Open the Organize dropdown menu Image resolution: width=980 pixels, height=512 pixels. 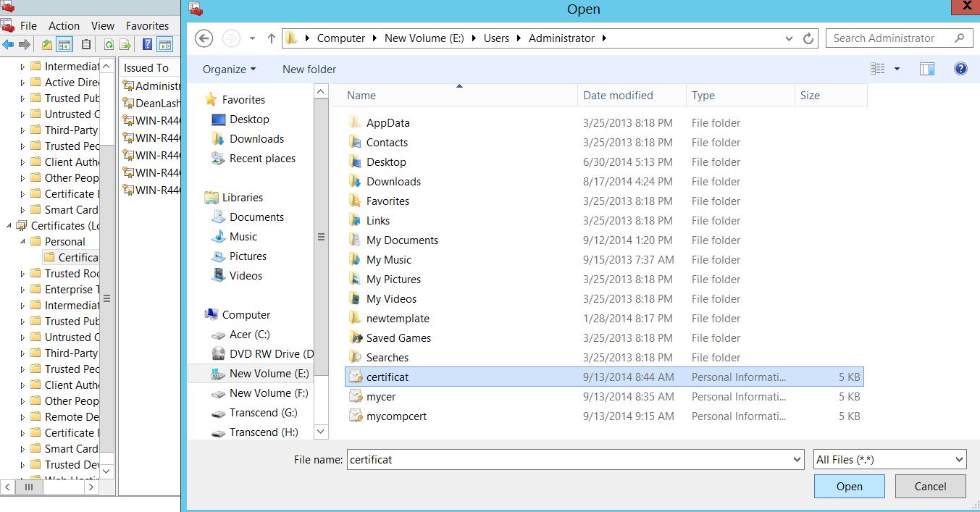pyautogui.click(x=229, y=69)
